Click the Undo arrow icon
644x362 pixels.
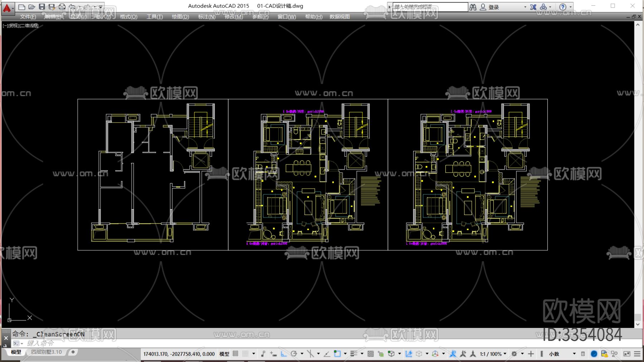[72, 7]
